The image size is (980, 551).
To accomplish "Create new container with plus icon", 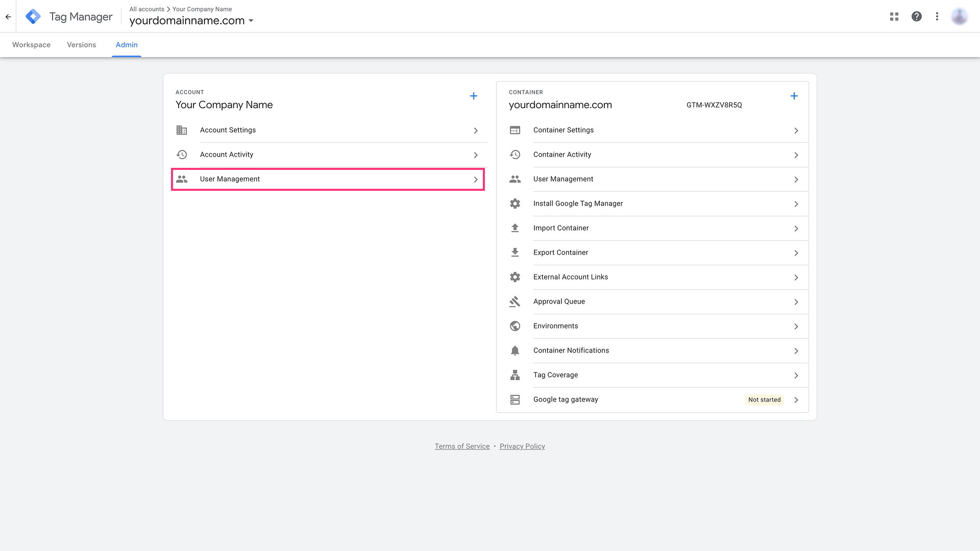I will tap(794, 96).
